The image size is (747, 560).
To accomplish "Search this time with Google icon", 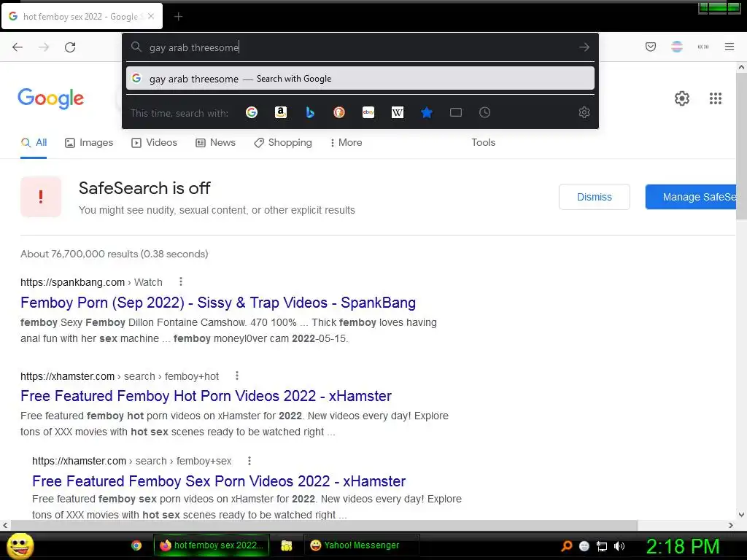I will point(252,112).
